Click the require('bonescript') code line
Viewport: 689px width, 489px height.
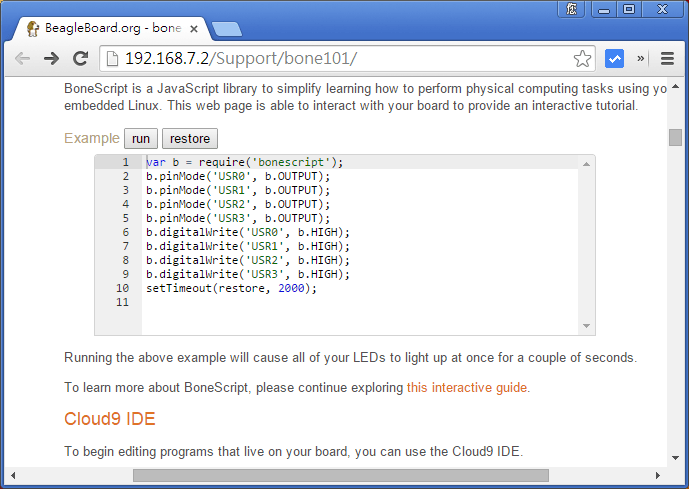tap(244, 162)
